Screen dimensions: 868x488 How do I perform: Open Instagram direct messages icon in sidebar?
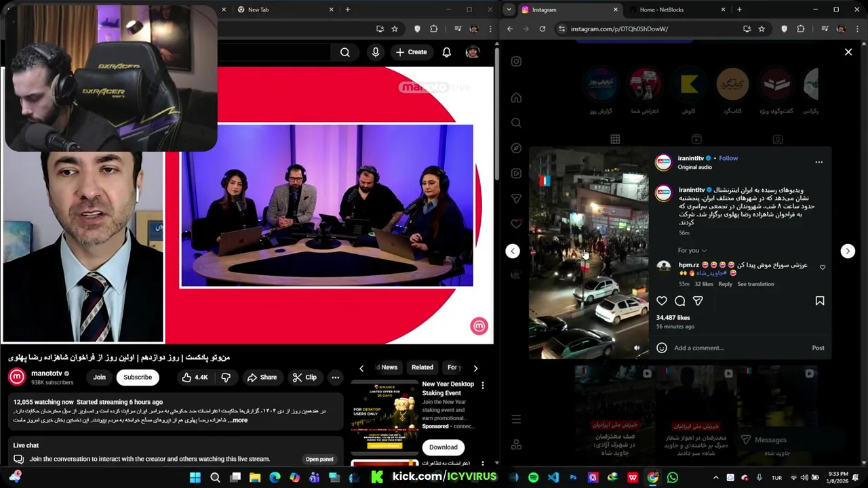point(516,199)
